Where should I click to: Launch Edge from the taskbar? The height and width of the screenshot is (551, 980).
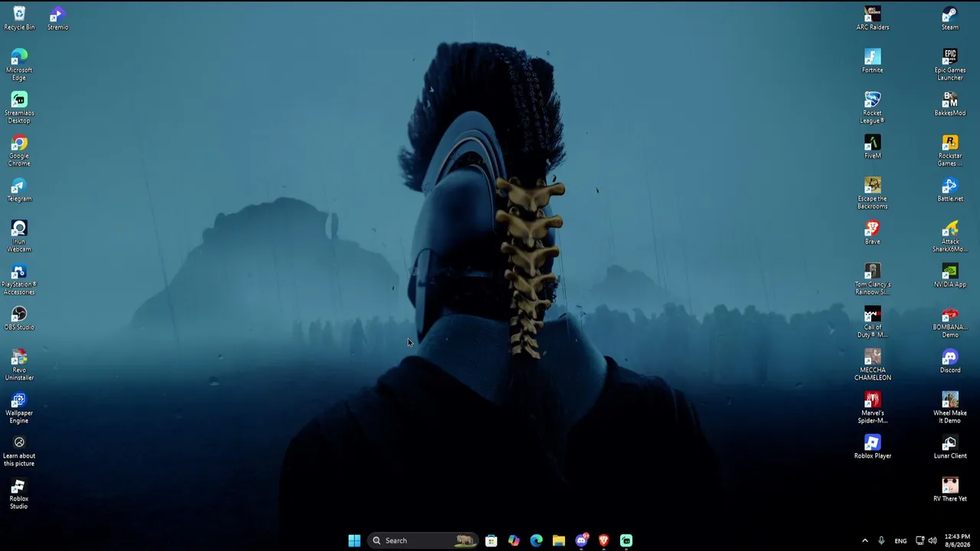click(536, 540)
